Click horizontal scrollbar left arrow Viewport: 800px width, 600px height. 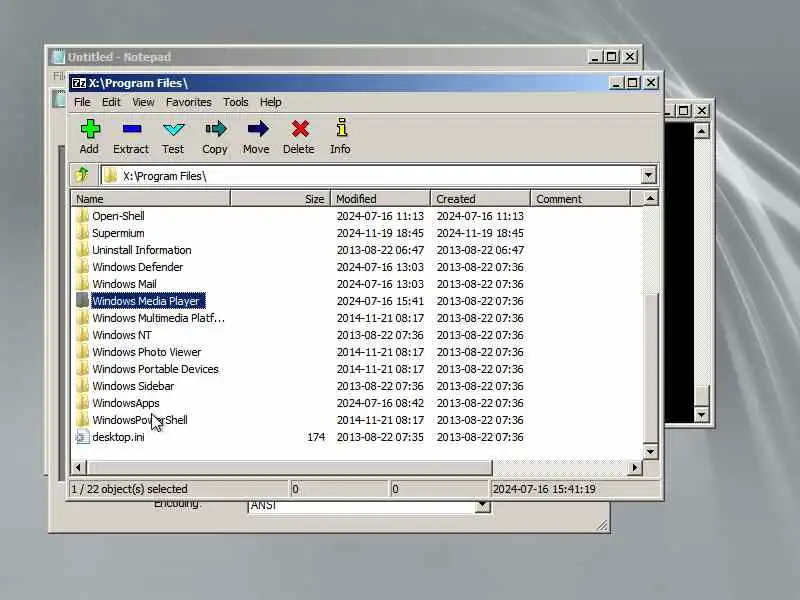tap(79, 467)
